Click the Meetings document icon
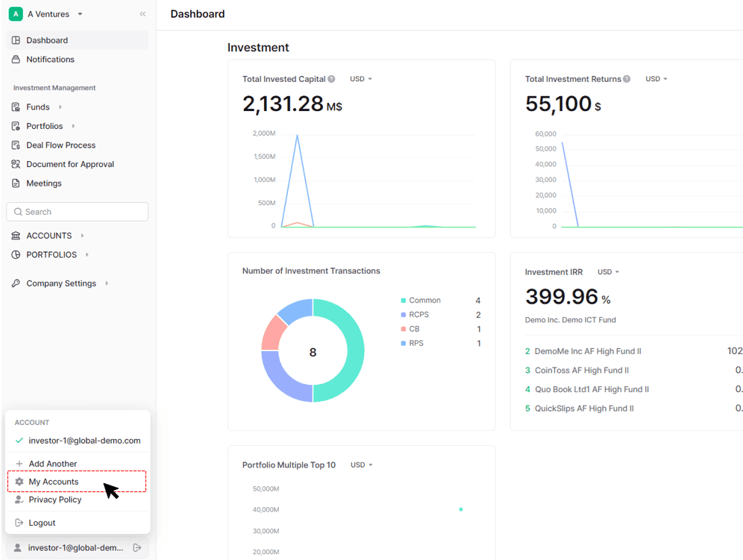Image resolution: width=743 pixels, height=560 pixels. [16, 183]
